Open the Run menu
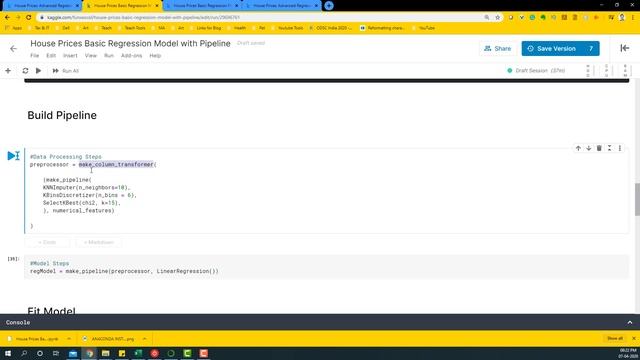This screenshot has width=640, height=360. pos(109,56)
